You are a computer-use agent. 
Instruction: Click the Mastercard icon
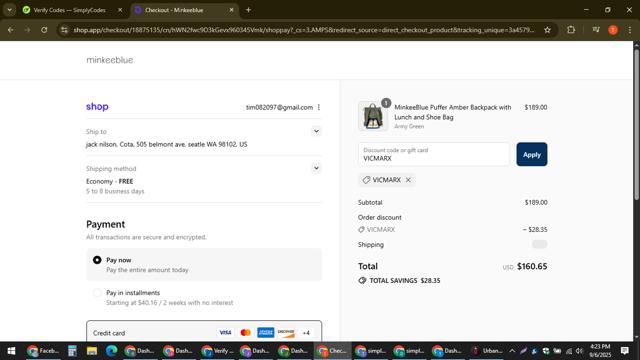point(245,333)
